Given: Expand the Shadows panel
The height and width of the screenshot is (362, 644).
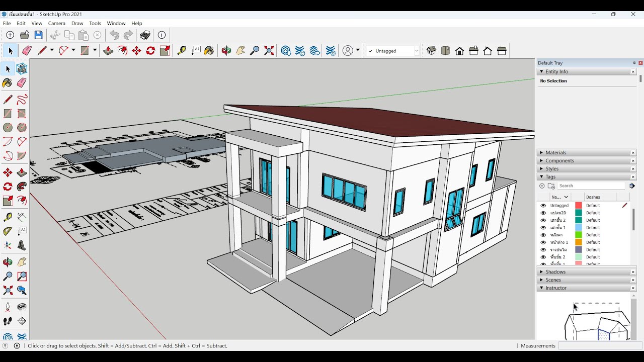Looking at the screenshot, I should point(541,272).
